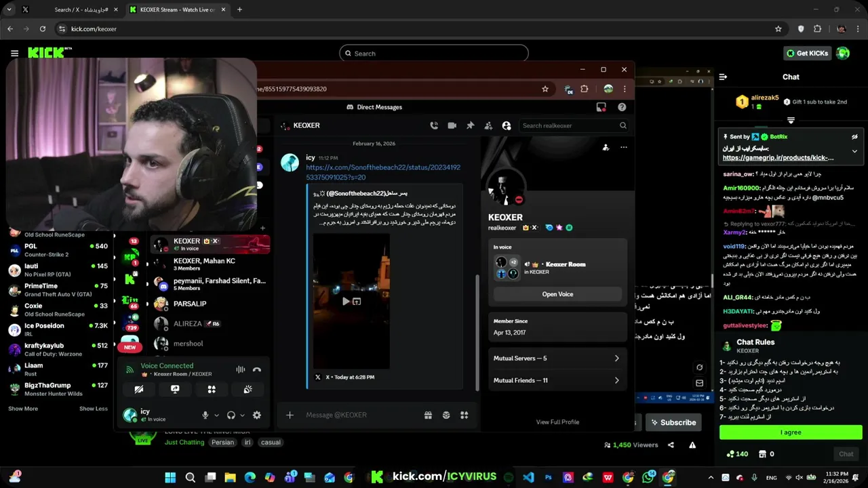Start a voice call with KEOXER

(x=434, y=125)
